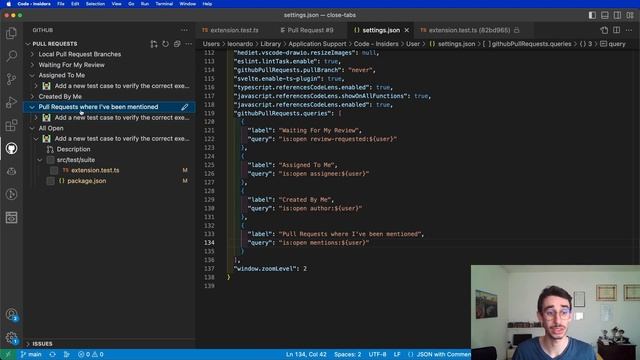Toggle primary sidebar layout icon
640x360 pixels.
[x=592, y=15]
